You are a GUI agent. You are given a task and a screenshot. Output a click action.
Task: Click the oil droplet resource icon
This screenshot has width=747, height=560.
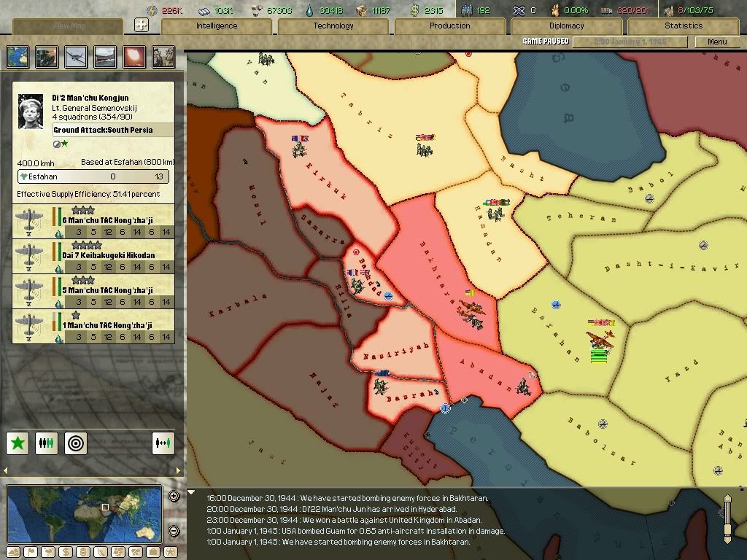(310, 10)
